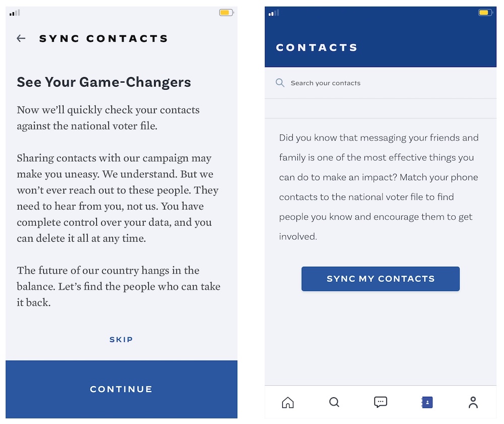504x424 pixels.
Task: Open the Search tab magnifier icon
Action: (334, 402)
